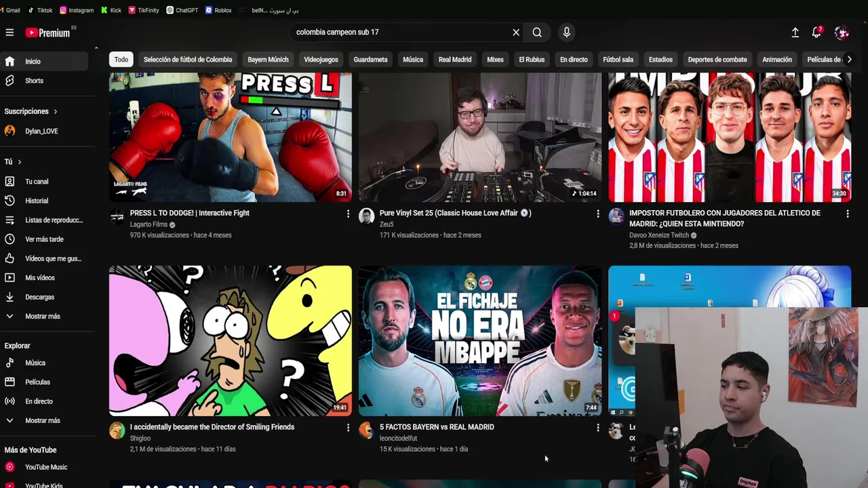Open YouTube Music link
Viewport: 868px width, 488px height.
tap(44, 467)
